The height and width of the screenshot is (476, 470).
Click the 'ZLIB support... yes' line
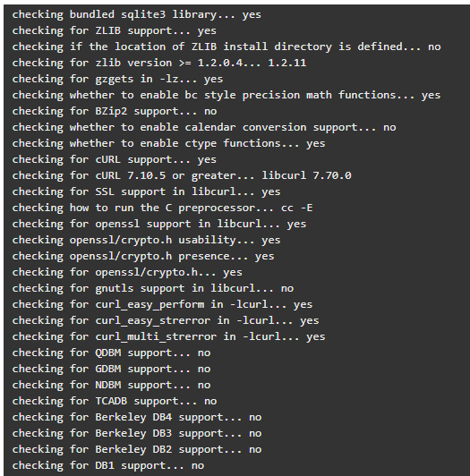click(x=115, y=30)
